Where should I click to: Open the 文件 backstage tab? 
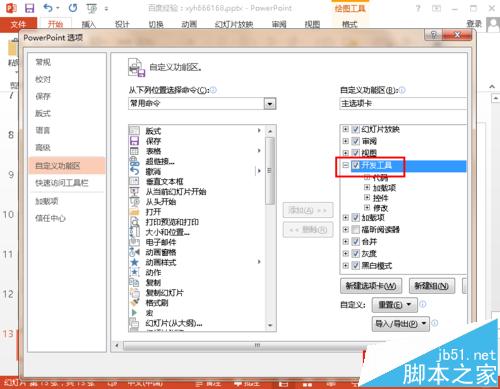pos(18,24)
